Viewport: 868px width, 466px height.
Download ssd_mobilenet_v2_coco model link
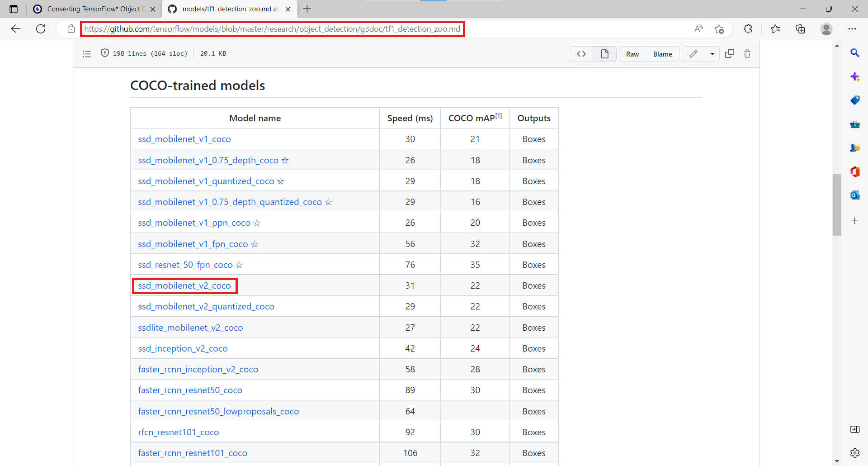point(184,285)
